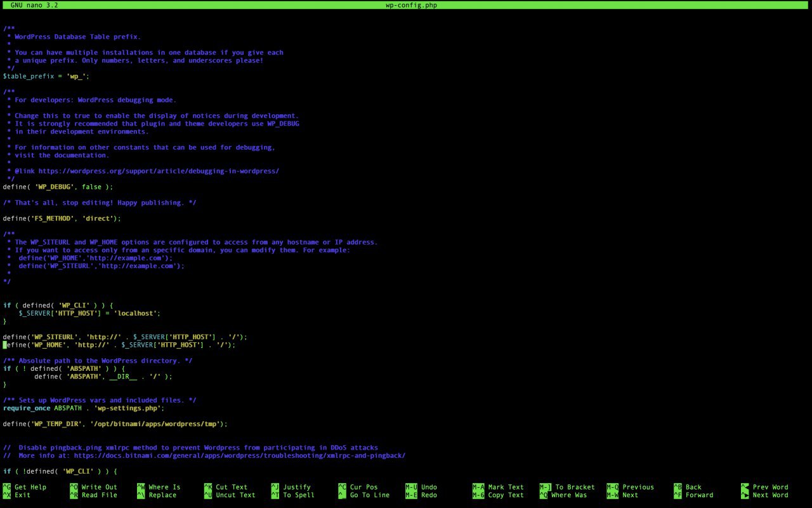
Task: Click the Justify shortcut label
Action: pos(297,487)
